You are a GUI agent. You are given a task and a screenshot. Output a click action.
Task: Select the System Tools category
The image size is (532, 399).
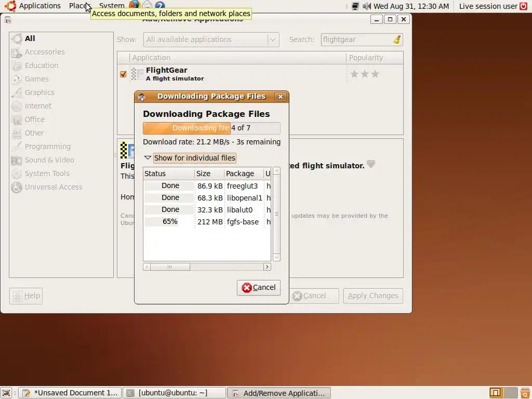coord(61,174)
